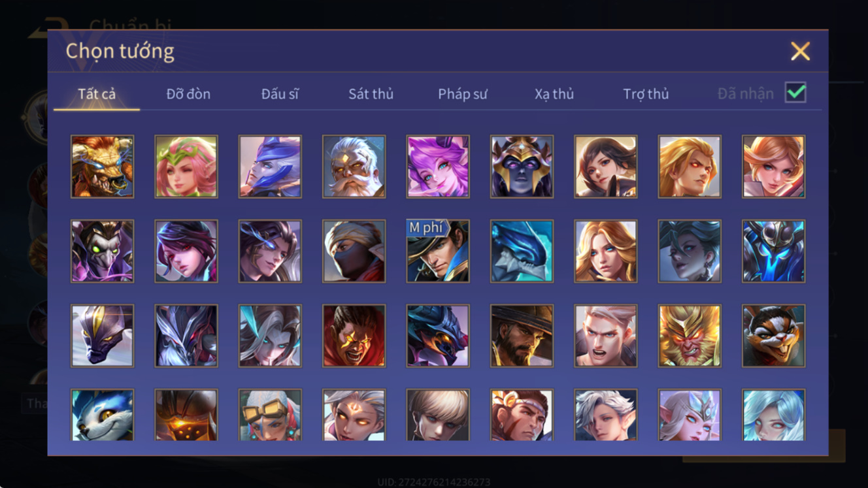Image resolution: width=868 pixels, height=488 pixels.
Task: Select the blue fox hero portrait
Action: (x=102, y=415)
